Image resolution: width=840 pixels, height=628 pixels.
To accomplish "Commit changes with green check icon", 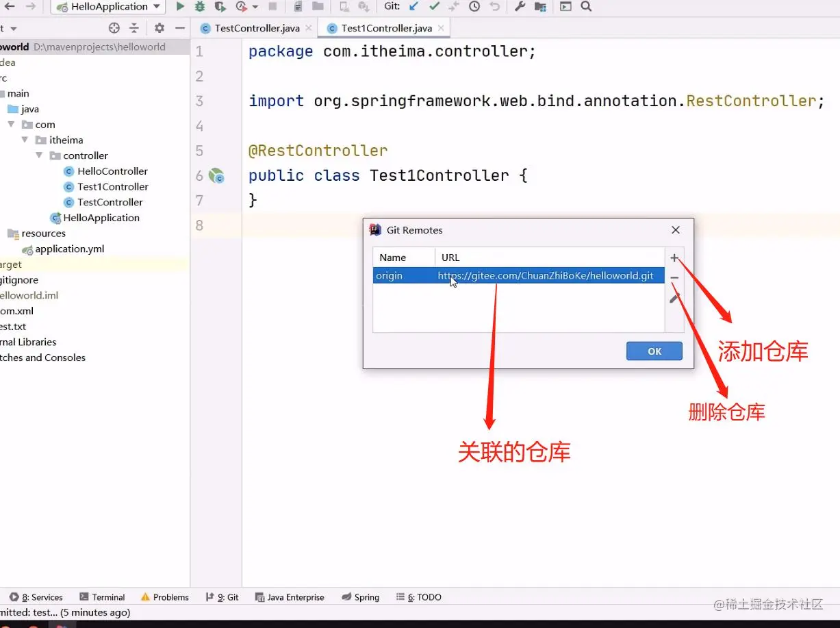I will (434, 6).
